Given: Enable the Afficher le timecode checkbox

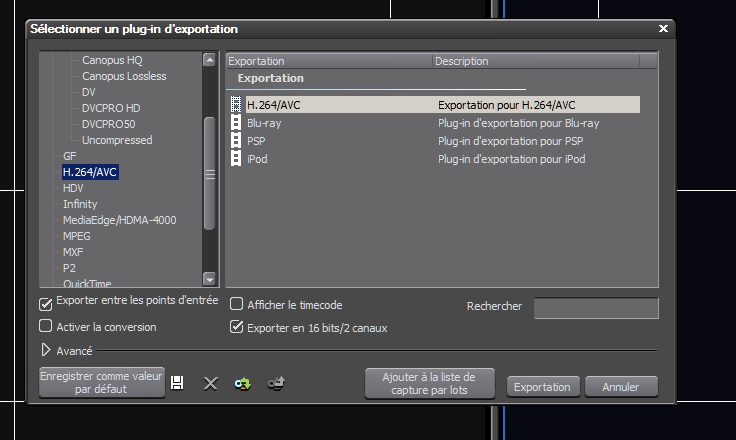Looking at the screenshot, I should (237, 304).
